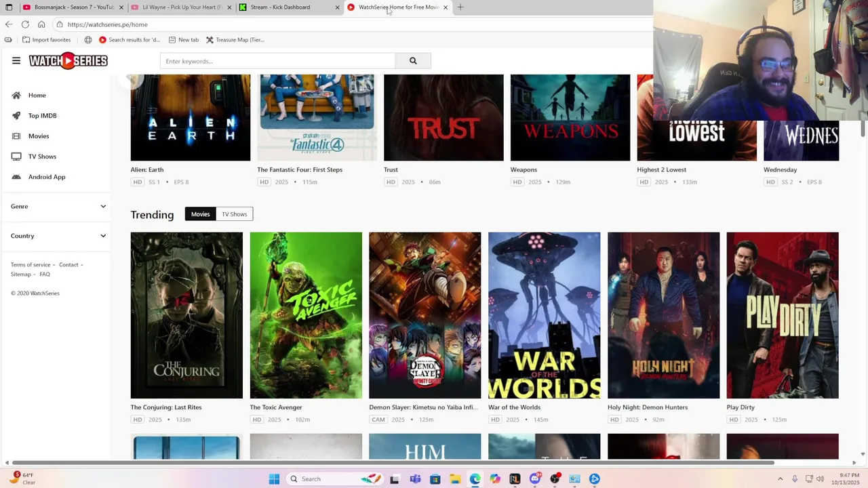The image size is (868, 488).
Task: Open Demon Slayer poster
Action: [425, 315]
